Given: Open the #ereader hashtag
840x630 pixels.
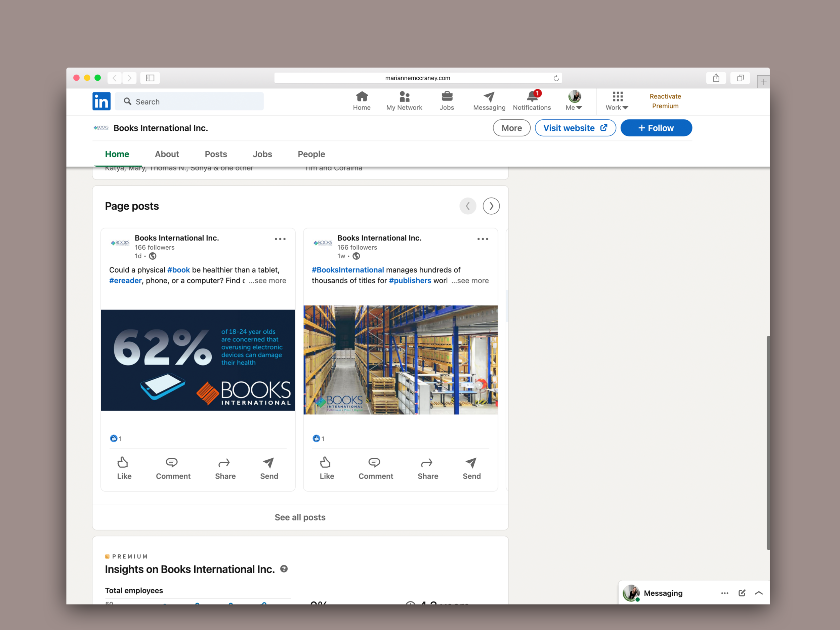Looking at the screenshot, I should [125, 281].
